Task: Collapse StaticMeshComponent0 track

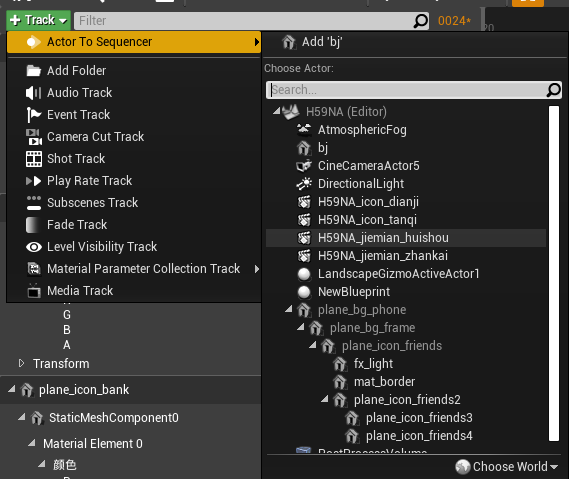Action: [x=22, y=417]
